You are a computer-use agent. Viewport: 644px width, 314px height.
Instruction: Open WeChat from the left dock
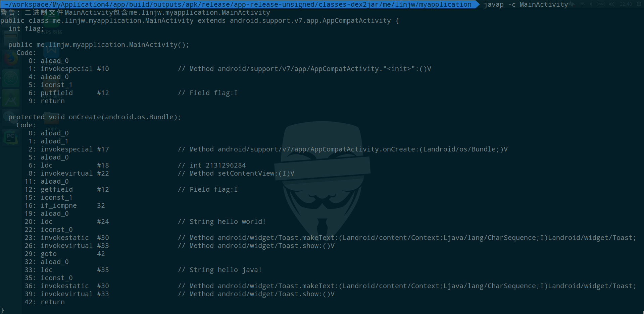10,117
